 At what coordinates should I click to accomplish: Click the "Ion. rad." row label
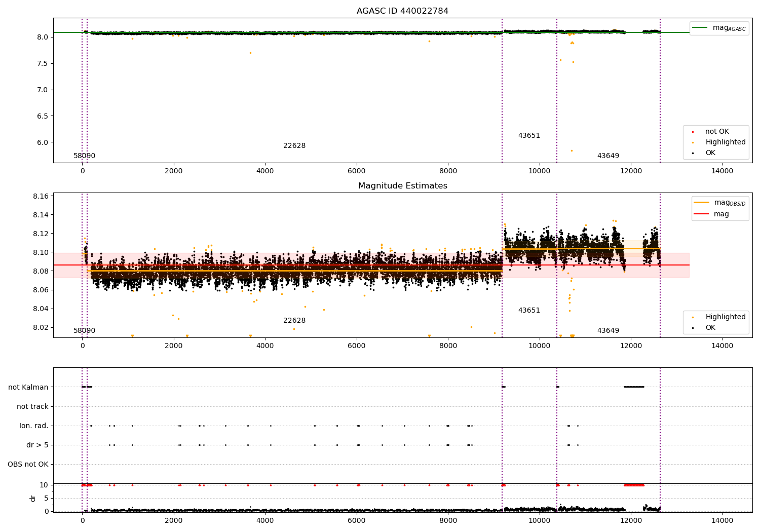click(x=34, y=426)
